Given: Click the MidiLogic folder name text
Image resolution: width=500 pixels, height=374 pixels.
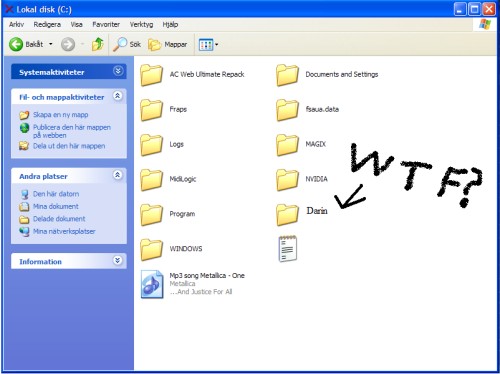Looking at the screenshot, I should [183, 179].
